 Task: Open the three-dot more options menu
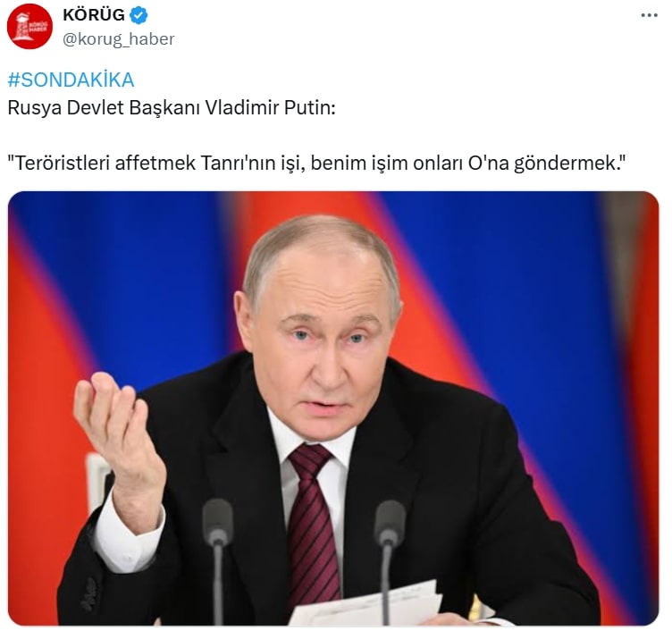click(650, 15)
